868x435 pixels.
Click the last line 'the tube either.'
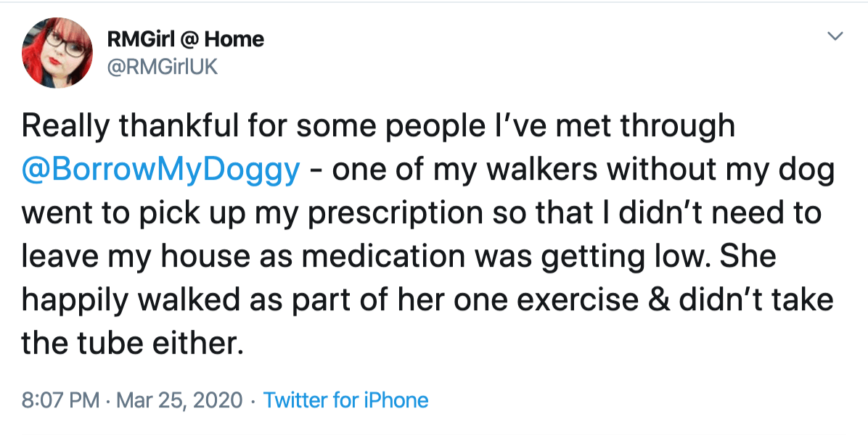coord(131,342)
